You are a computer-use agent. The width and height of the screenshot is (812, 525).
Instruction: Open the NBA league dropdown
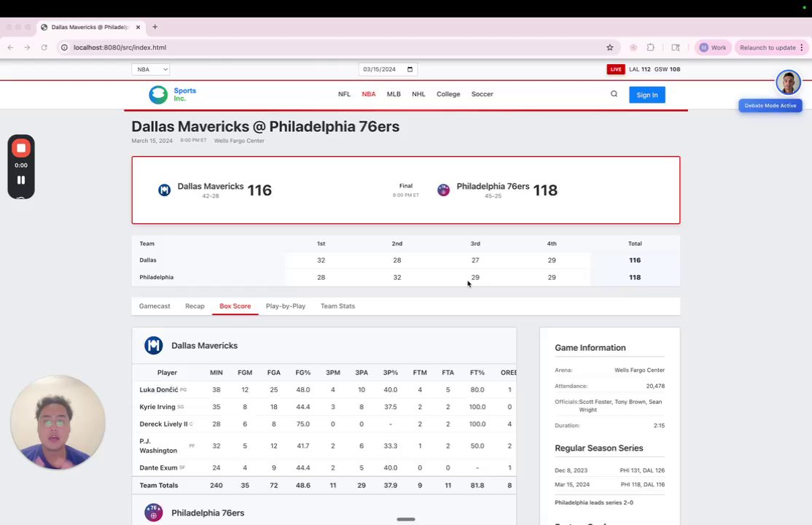pyautogui.click(x=151, y=69)
